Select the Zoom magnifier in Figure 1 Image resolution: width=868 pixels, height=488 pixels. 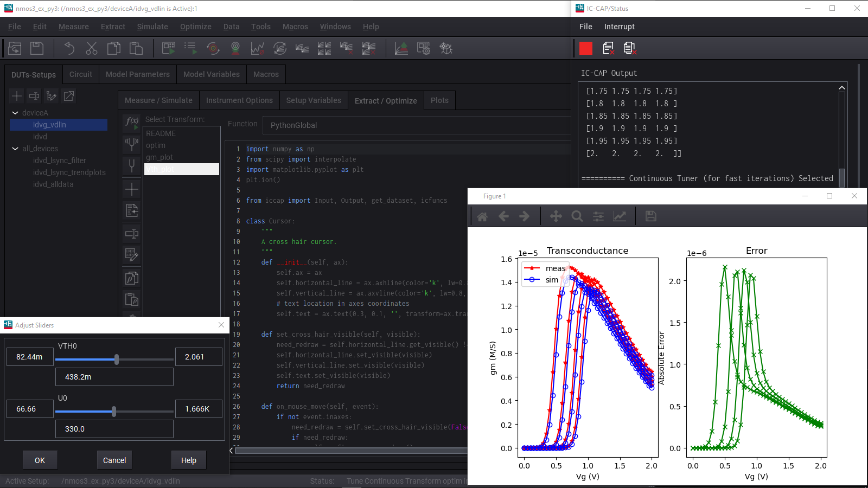point(577,216)
